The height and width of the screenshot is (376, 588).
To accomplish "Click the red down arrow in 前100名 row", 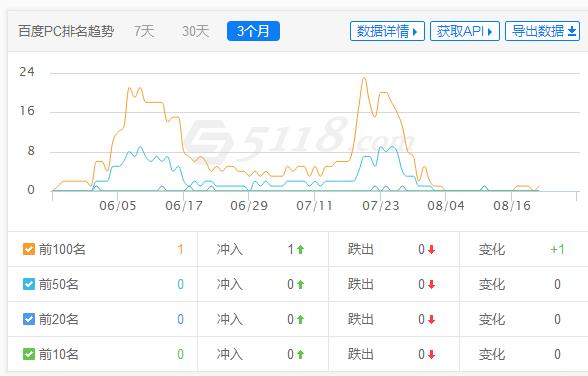I will click(432, 250).
